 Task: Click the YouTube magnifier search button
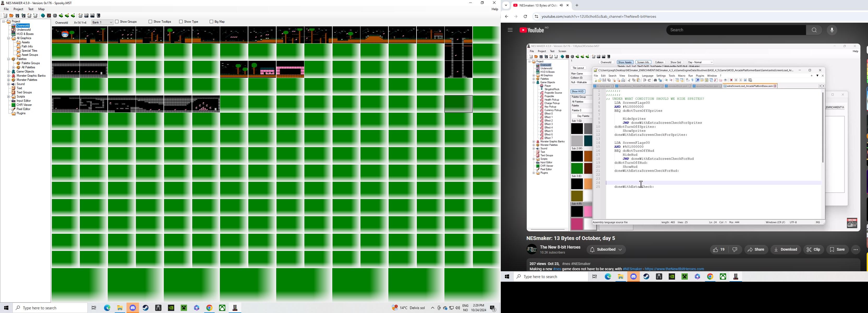[814, 30]
